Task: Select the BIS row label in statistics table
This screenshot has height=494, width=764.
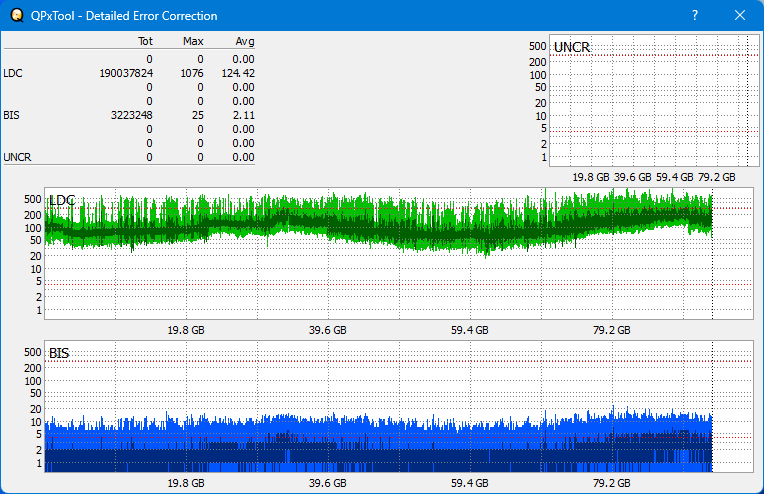Action: coord(11,115)
